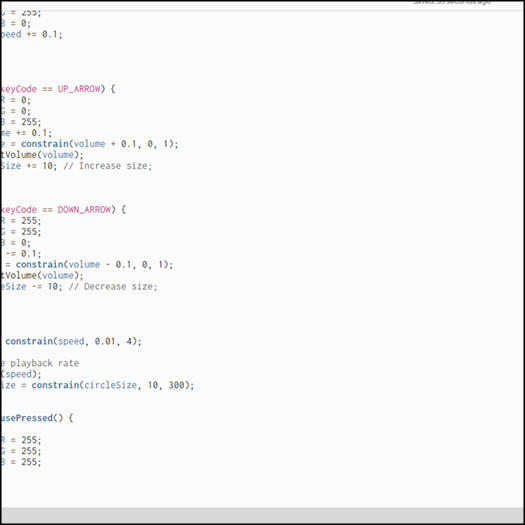Click 'B = 255;' in the UP_ARROW block

pos(21,122)
